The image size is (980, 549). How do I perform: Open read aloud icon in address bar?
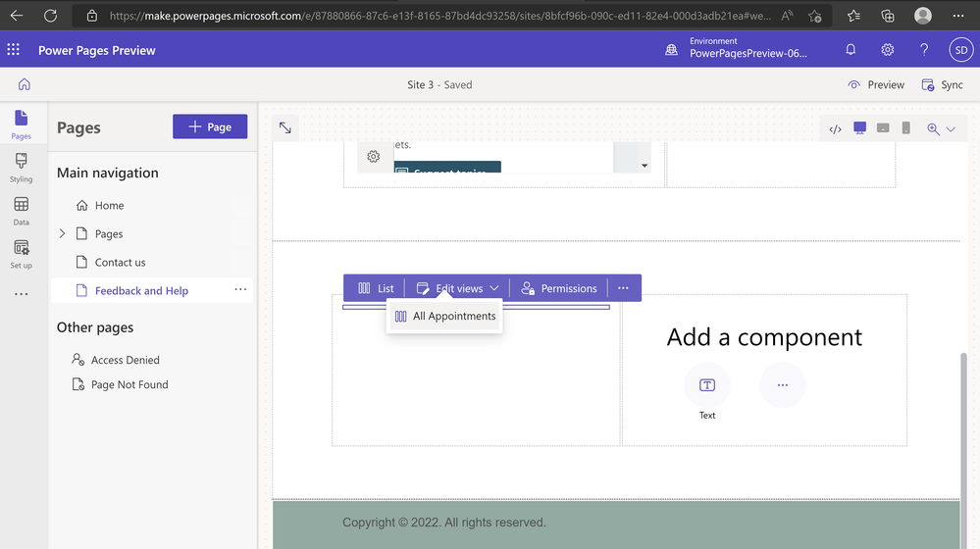pyautogui.click(x=787, y=16)
